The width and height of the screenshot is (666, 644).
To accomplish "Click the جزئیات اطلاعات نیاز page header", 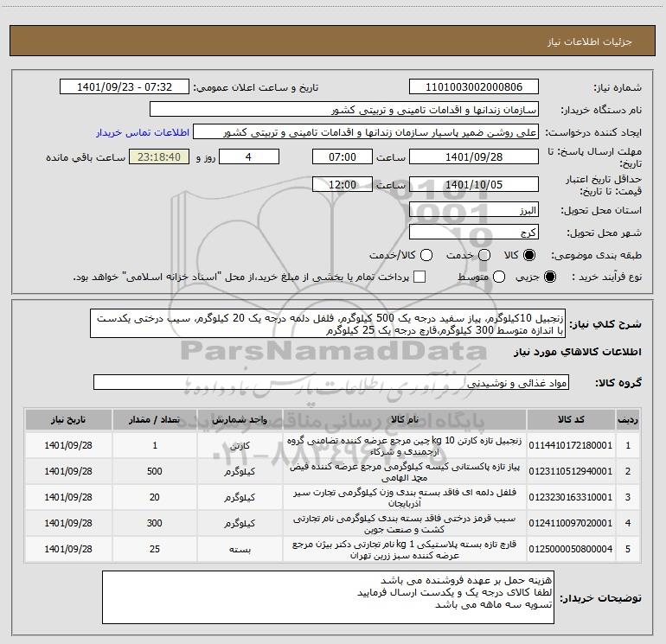I will click(x=590, y=41).
